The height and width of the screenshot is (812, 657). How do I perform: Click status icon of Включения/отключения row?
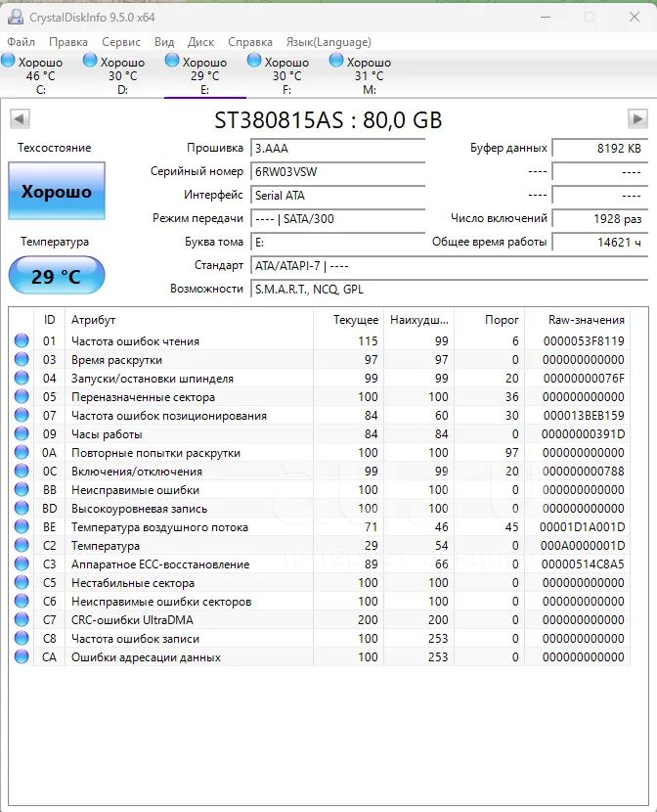(22, 471)
